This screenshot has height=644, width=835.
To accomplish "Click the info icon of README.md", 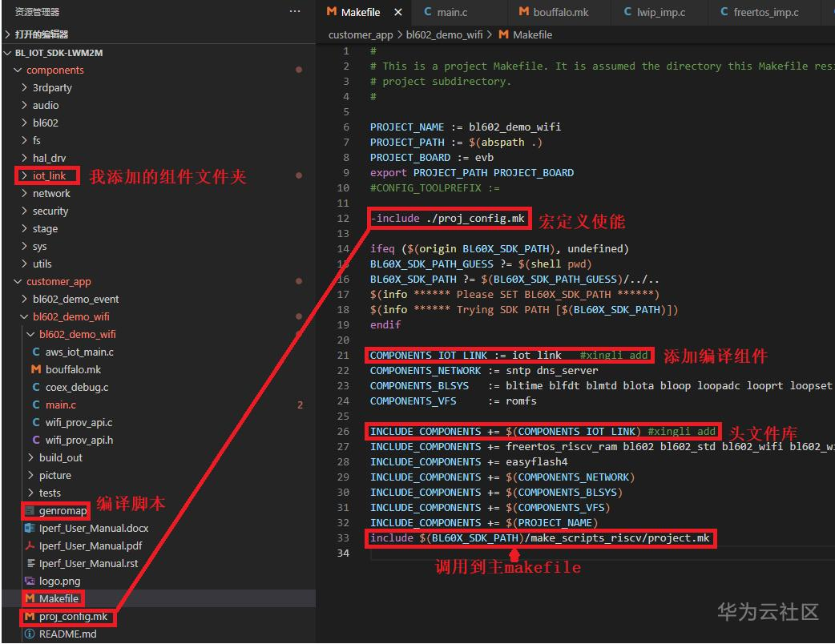I will tap(30, 634).
